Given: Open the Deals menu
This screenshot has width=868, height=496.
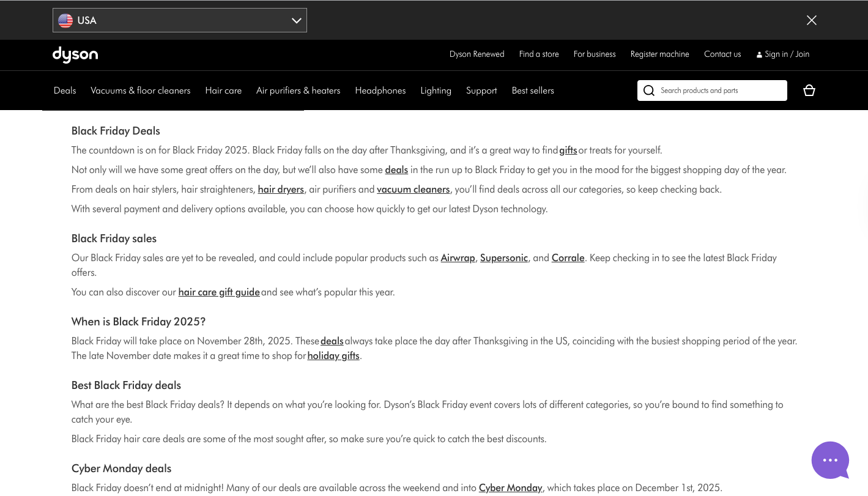Looking at the screenshot, I should (65, 91).
